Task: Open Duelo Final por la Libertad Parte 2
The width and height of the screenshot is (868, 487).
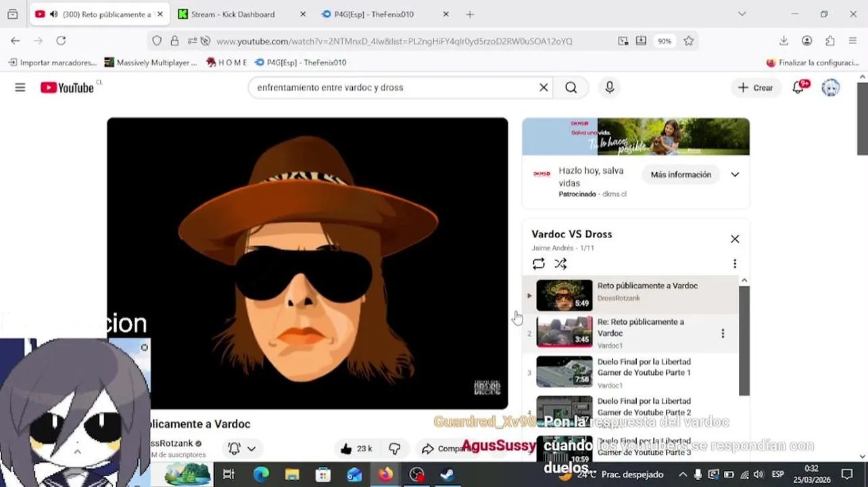Action: [630, 411]
